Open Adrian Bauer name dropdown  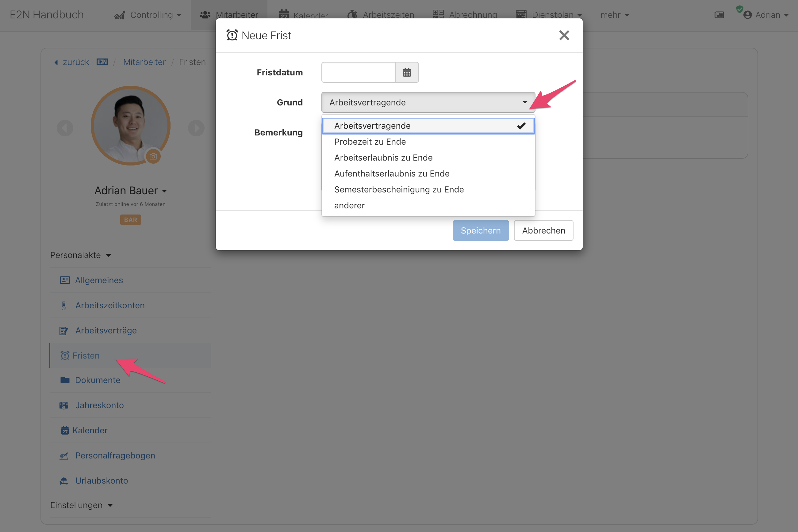[x=131, y=191]
